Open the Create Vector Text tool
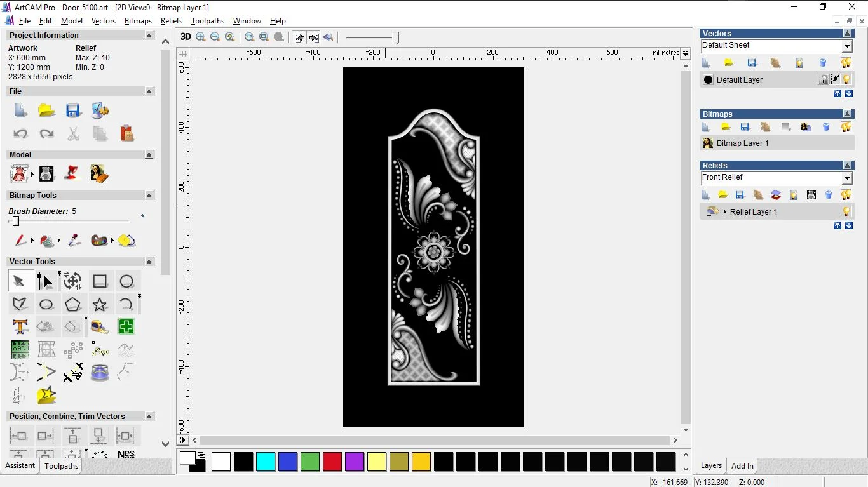This screenshot has height=487, width=868. 20,326
